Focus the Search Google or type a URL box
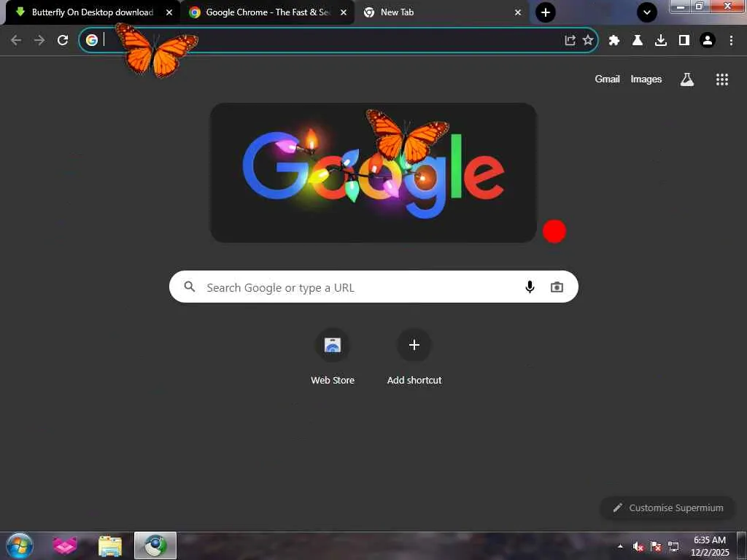747x560 pixels. (373, 287)
